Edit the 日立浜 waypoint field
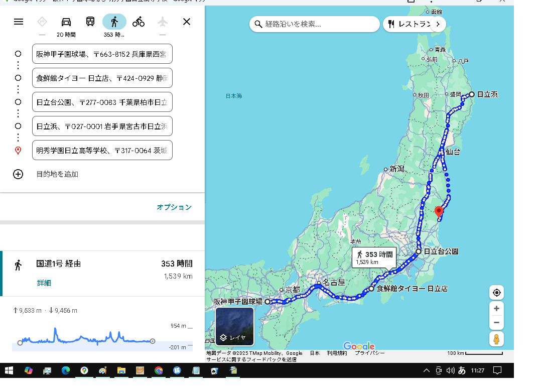 (102, 126)
